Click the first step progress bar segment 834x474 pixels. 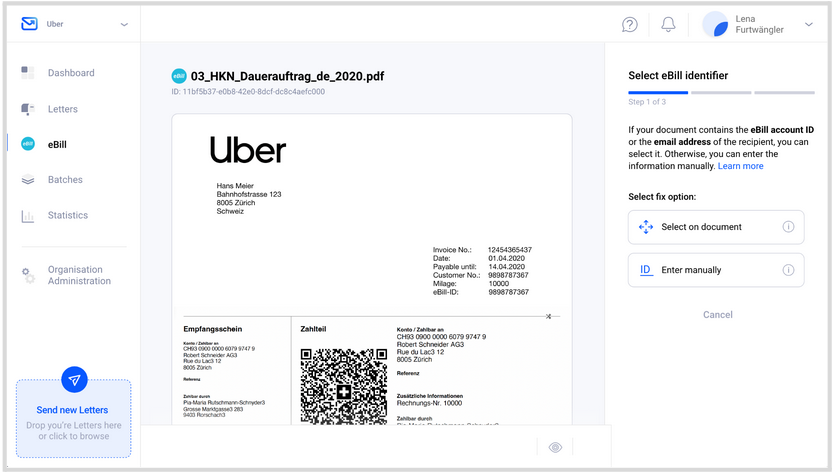click(658, 93)
